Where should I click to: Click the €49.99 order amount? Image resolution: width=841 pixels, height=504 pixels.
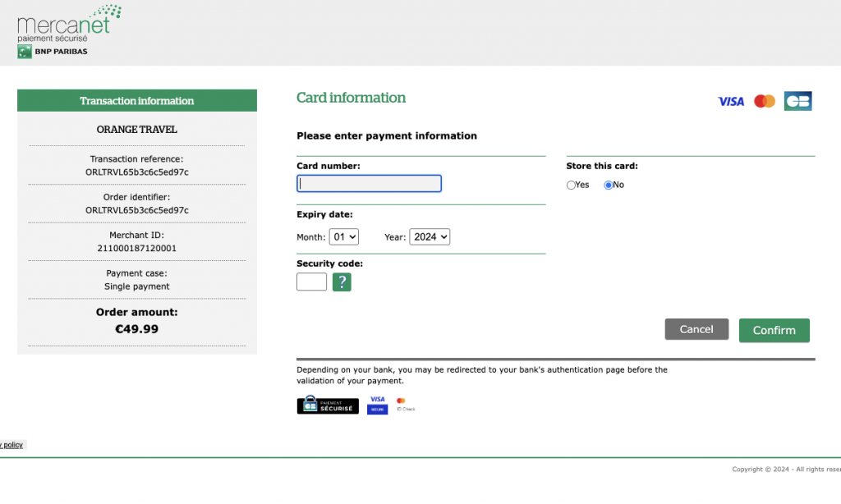[x=137, y=329]
